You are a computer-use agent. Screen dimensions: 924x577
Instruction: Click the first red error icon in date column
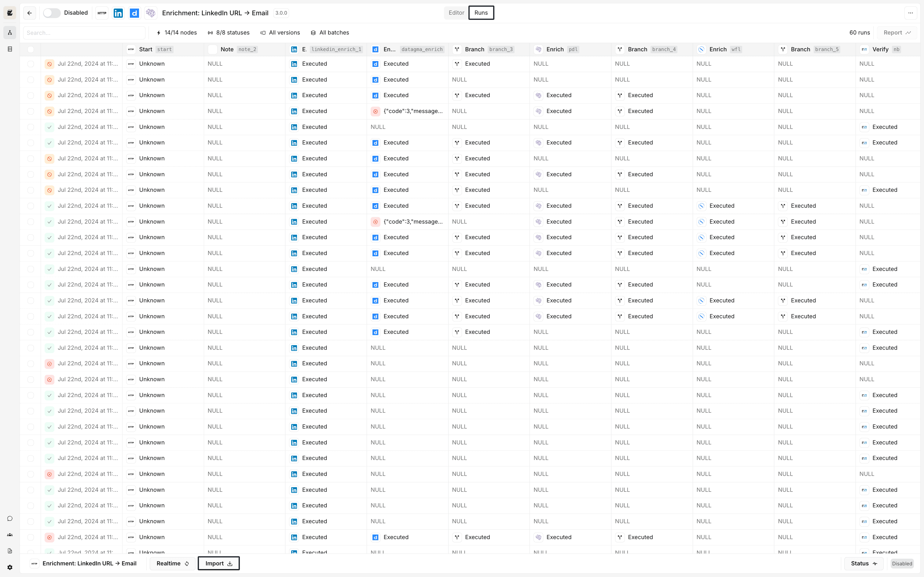click(49, 364)
